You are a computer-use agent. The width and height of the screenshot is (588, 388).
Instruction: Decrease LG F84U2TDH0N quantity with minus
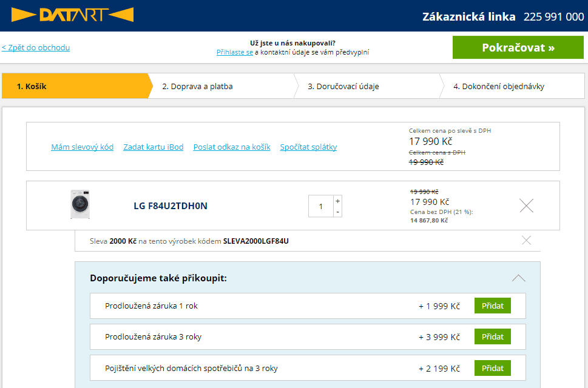[337, 212]
